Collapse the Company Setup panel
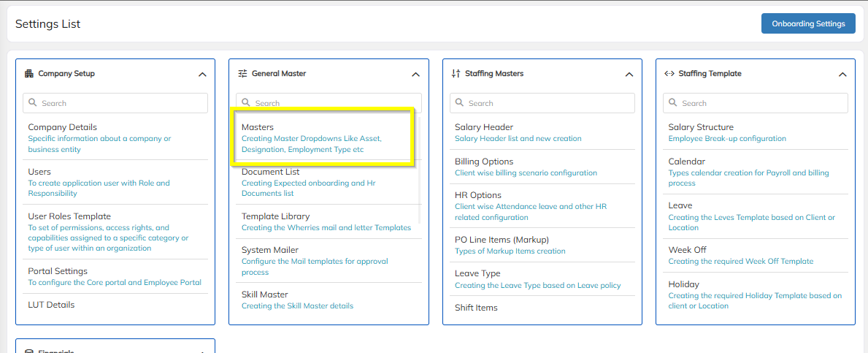Screen dimensions: 868x353 tap(202, 75)
